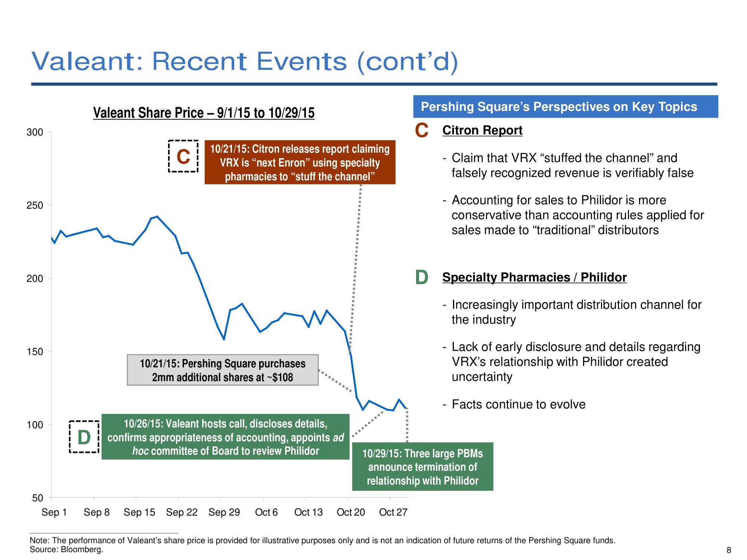Screen dimensions: 747x560
Task: Click the last share price point after Oct 27
Action: tap(406, 408)
